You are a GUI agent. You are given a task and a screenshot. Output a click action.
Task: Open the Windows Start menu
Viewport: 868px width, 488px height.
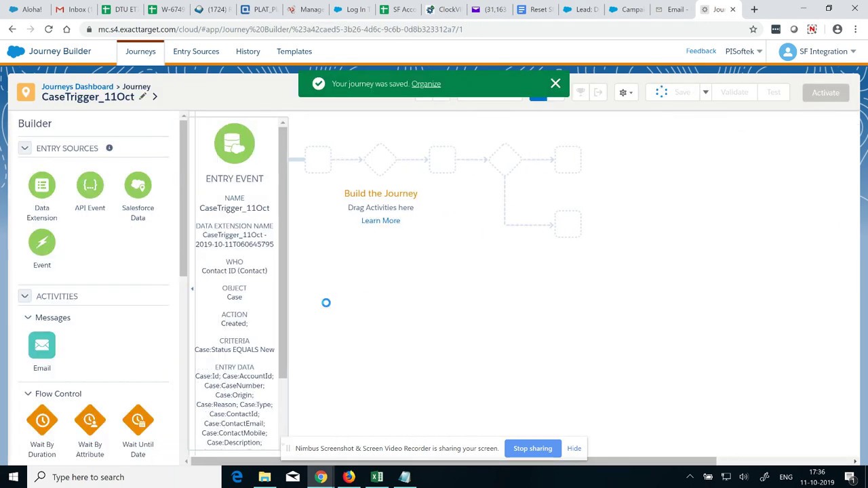(x=14, y=477)
